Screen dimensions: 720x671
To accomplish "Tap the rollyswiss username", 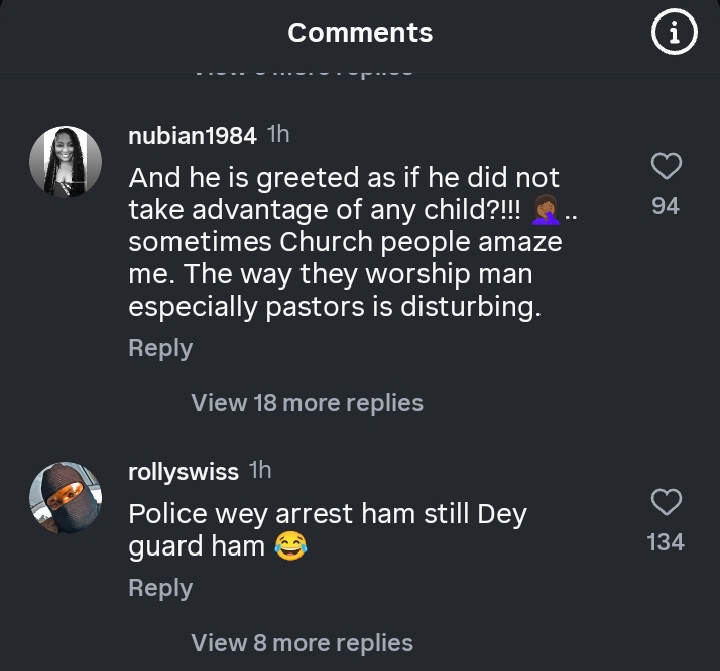I will click(184, 471).
